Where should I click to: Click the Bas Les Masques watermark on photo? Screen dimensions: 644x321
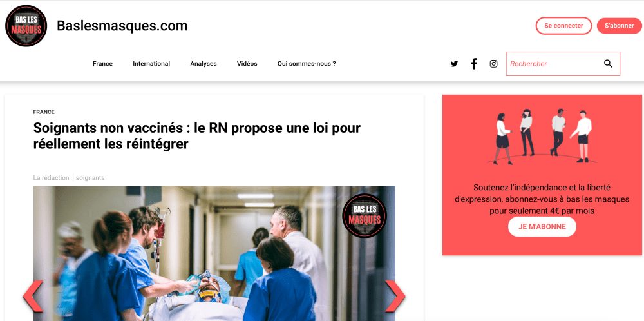[365, 215]
